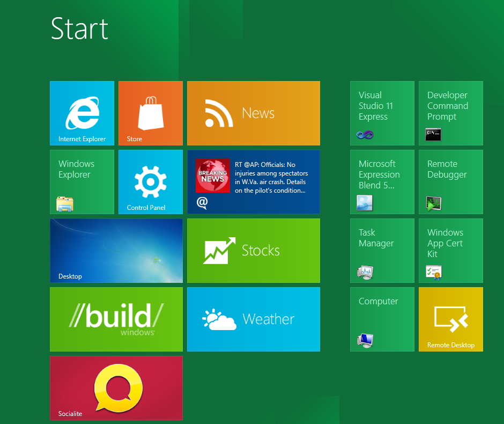Click the 'Control Panel' caption text
The height and width of the screenshot is (424, 504).
[x=146, y=208]
